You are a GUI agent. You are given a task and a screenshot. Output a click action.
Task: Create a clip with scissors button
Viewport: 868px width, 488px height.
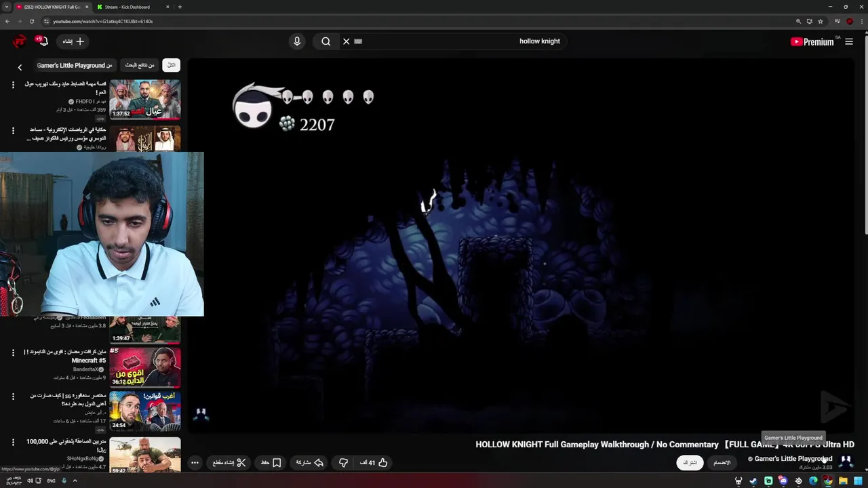229,463
